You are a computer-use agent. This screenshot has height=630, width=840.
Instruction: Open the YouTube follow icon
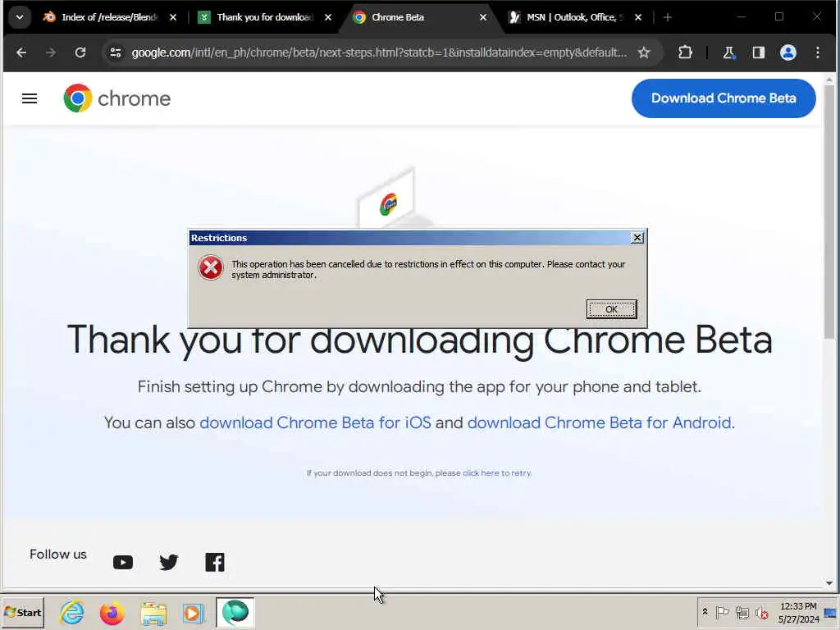(123, 562)
